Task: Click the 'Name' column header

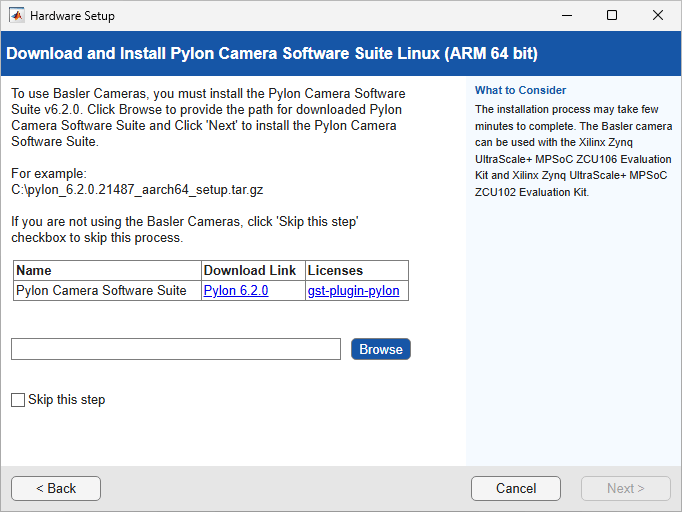Action: pos(107,271)
